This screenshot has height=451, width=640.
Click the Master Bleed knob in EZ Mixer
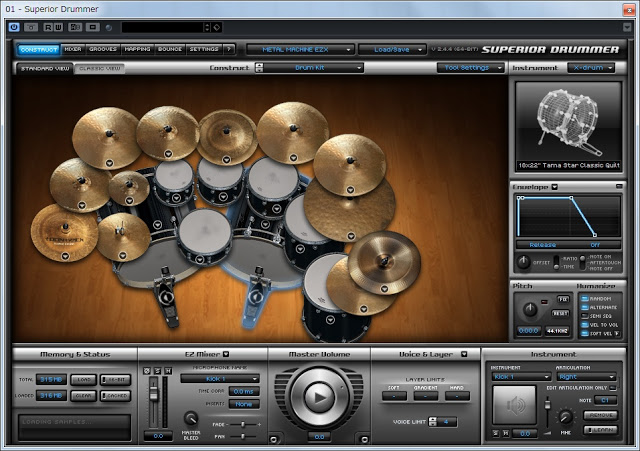coord(191,419)
